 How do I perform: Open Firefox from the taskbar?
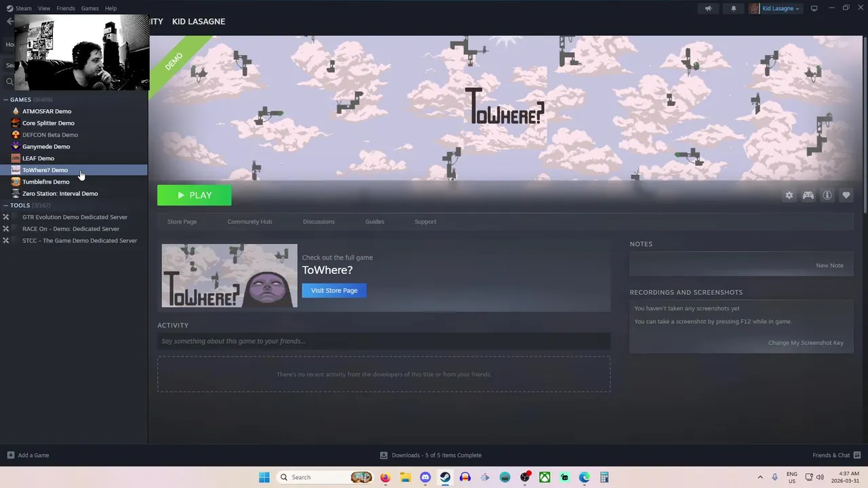pyautogui.click(x=385, y=477)
